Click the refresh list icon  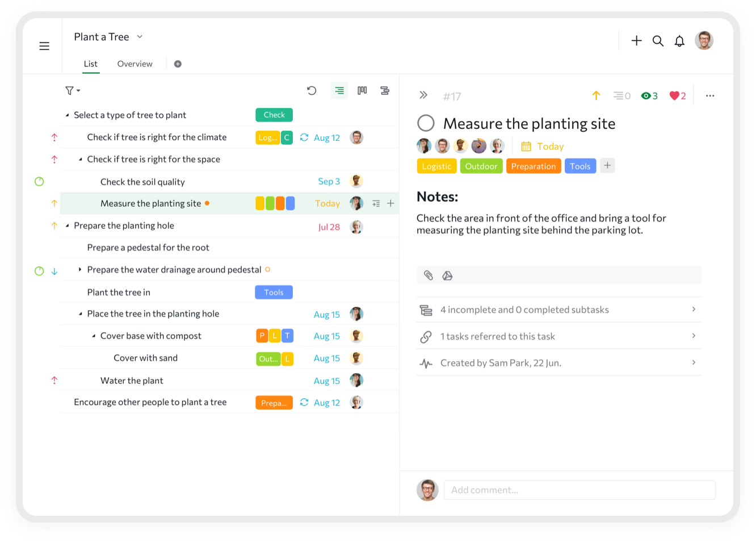click(x=312, y=90)
